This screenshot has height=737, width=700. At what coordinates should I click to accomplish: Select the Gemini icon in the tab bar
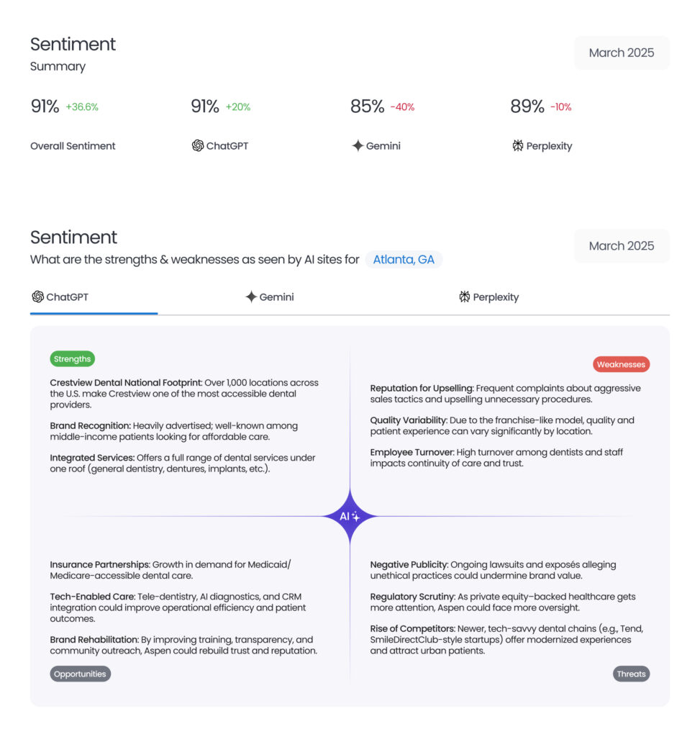coord(250,297)
